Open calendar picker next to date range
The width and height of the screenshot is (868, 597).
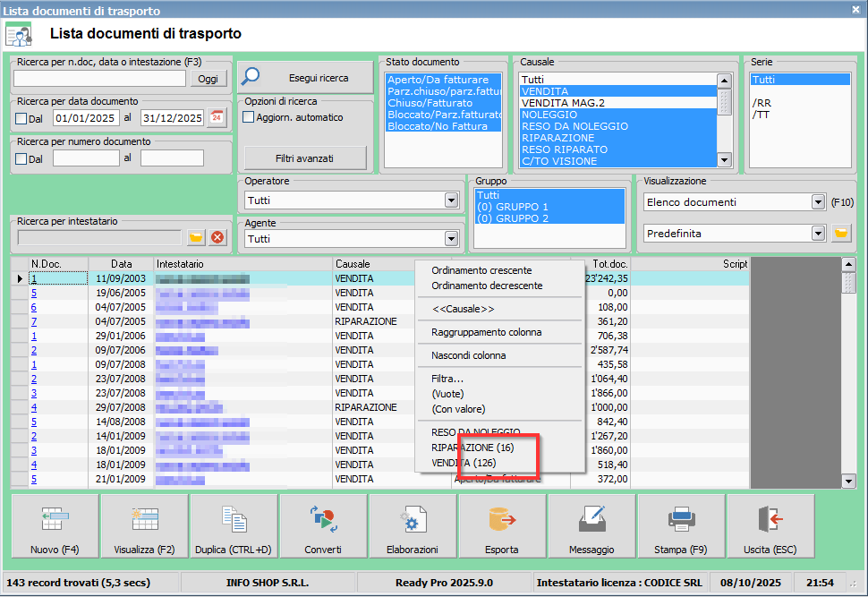(217, 117)
